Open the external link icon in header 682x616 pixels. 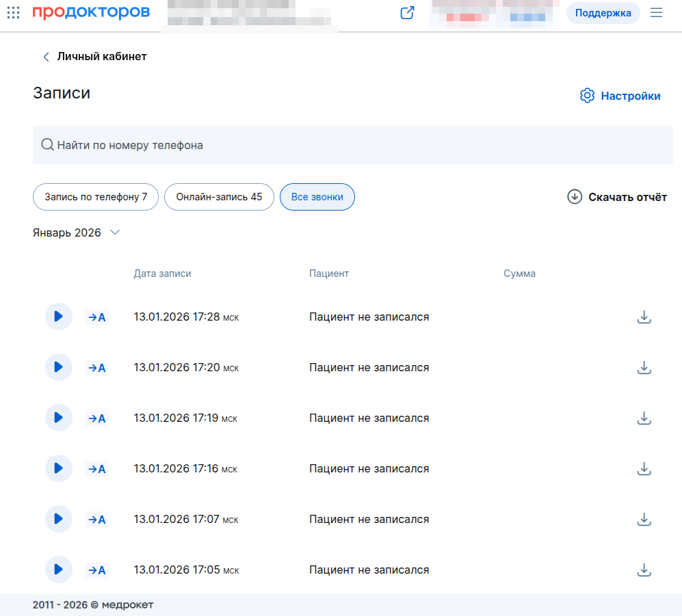(407, 13)
